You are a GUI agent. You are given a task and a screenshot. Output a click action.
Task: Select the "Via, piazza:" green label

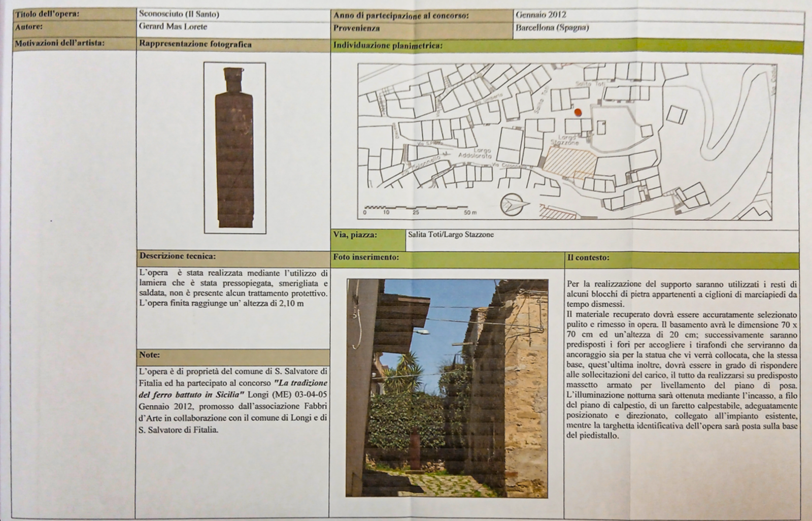[355, 235]
